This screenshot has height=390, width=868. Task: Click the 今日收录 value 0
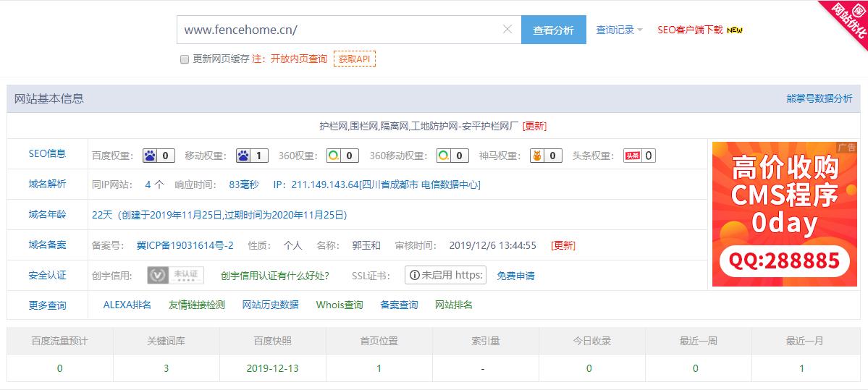[589, 368]
